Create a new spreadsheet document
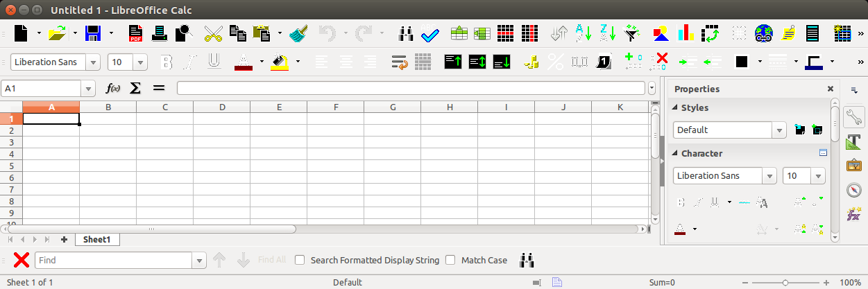This screenshot has width=868, height=289. [x=23, y=33]
